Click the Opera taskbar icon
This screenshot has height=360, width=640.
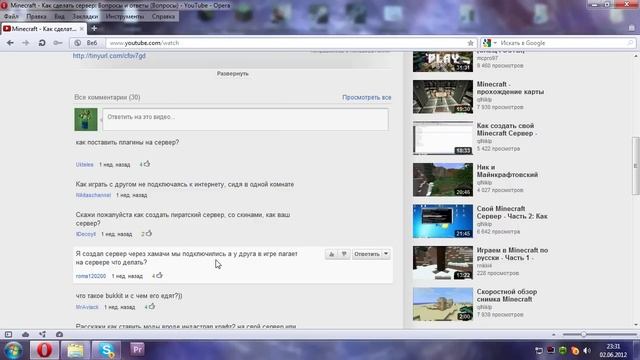point(44,350)
